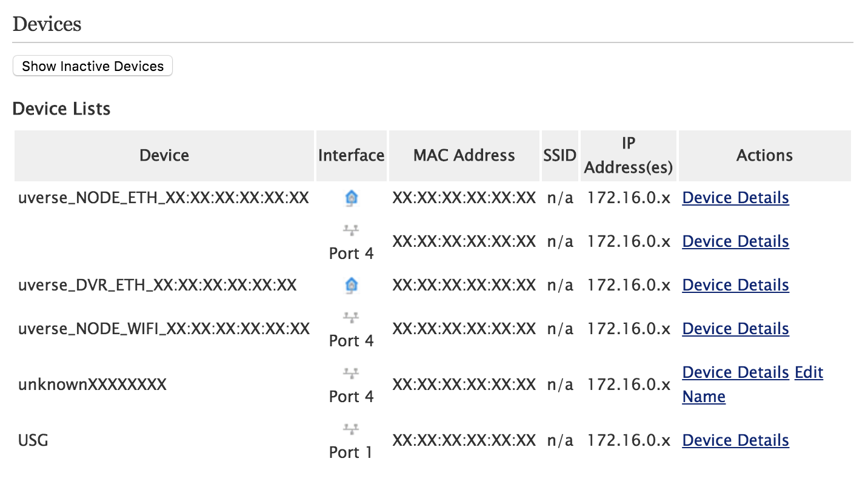Click the Device column header
The image size is (868, 484).
164,155
